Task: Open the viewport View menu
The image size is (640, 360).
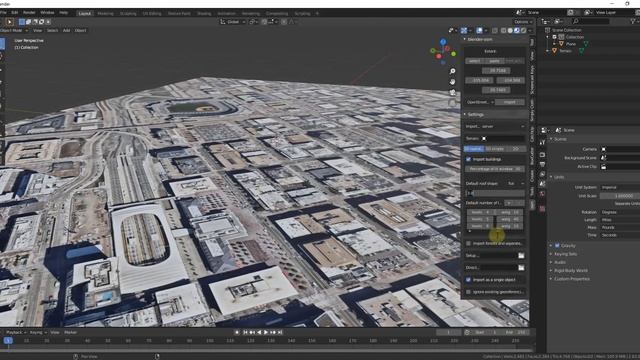Action: [x=38, y=30]
